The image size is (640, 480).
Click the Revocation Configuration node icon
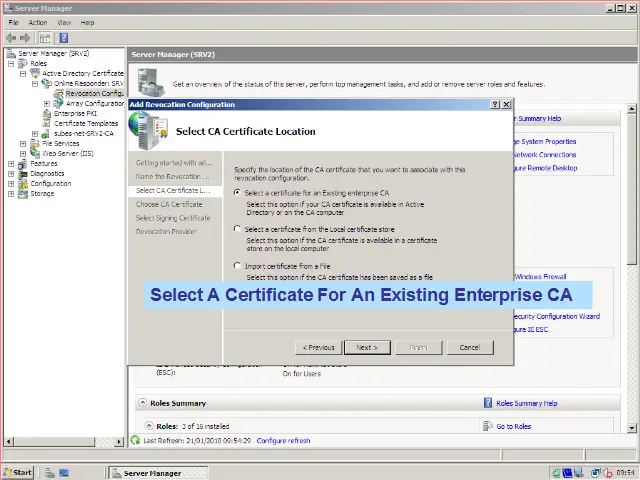pyautogui.click(x=59, y=93)
